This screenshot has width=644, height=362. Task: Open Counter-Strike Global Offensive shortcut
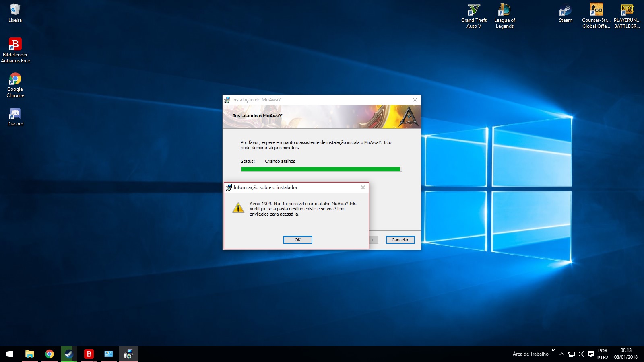click(x=596, y=16)
